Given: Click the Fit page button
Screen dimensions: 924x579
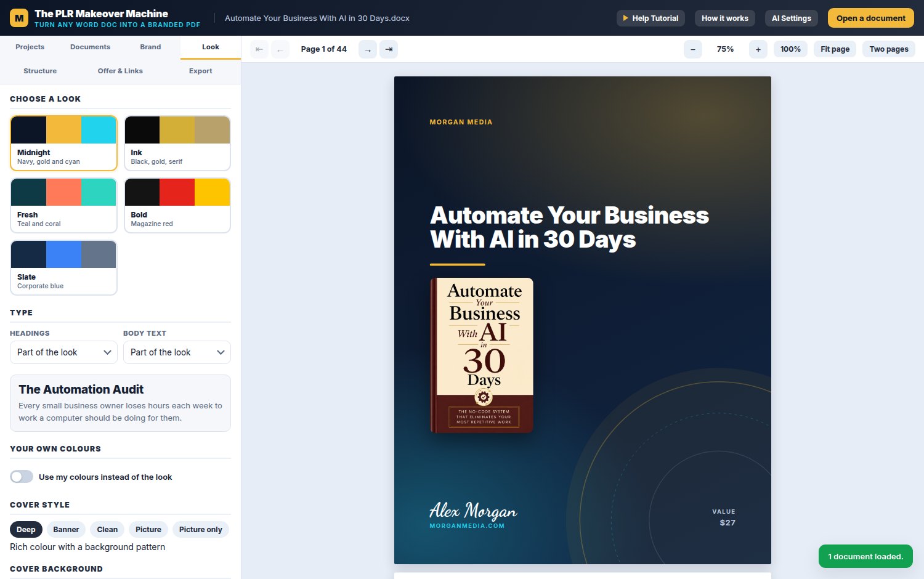Looking at the screenshot, I should [835, 49].
